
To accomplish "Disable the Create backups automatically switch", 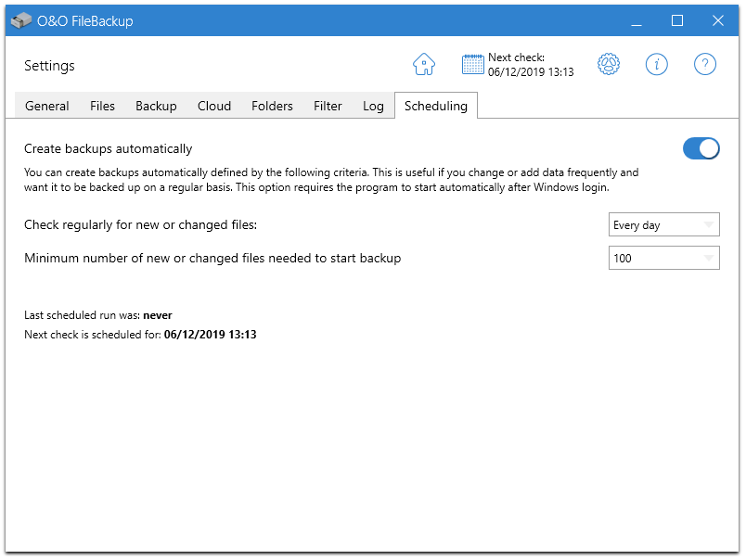I will pos(701,148).
